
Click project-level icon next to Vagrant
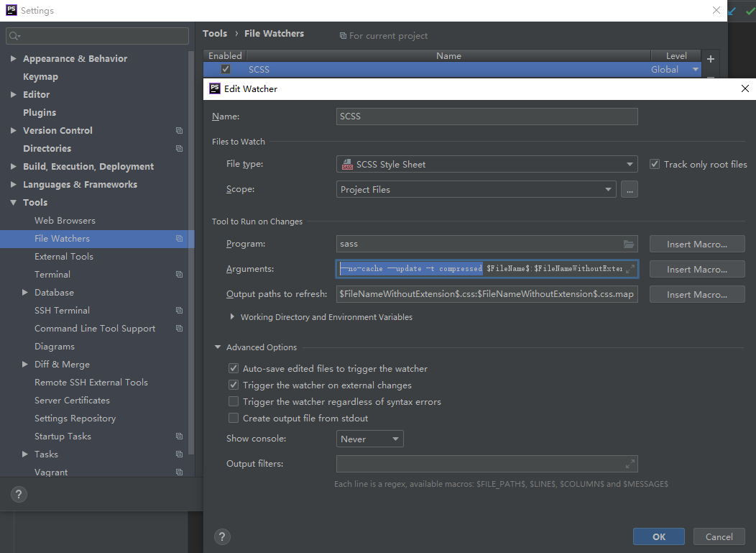[180, 472]
